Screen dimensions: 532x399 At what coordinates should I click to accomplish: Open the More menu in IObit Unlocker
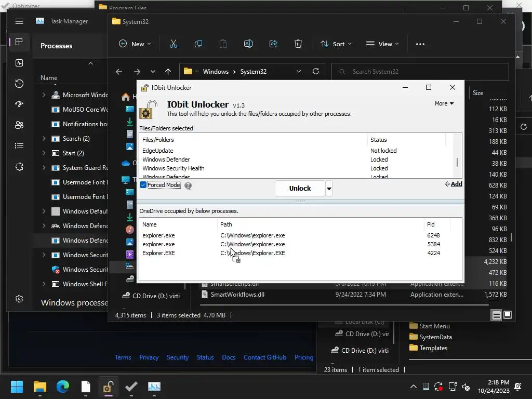(x=444, y=103)
